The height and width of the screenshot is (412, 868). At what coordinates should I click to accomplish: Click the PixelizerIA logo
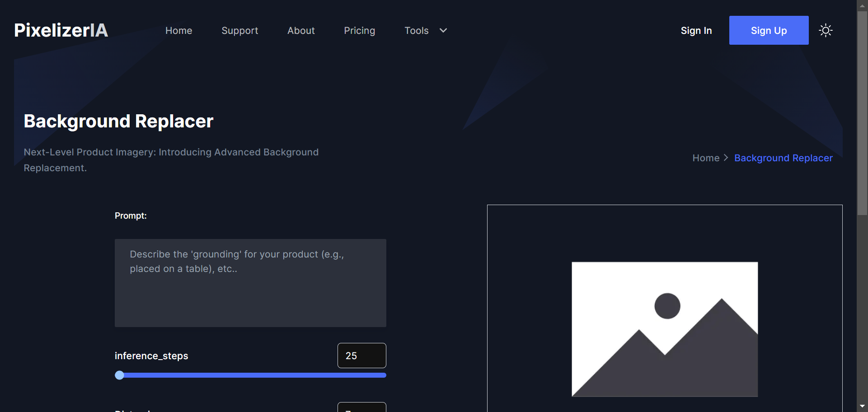pyautogui.click(x=61, y=30)
